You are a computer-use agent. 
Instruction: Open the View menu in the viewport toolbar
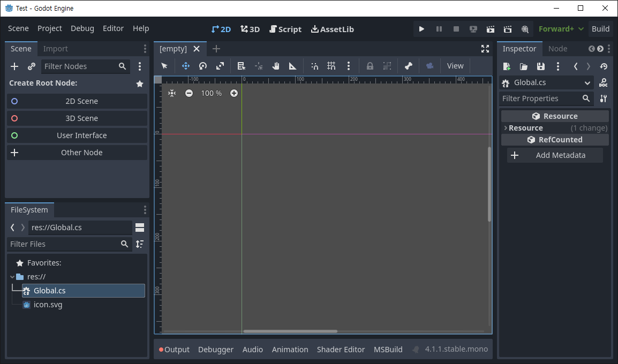pyautogui.click(x=455, y=66)
